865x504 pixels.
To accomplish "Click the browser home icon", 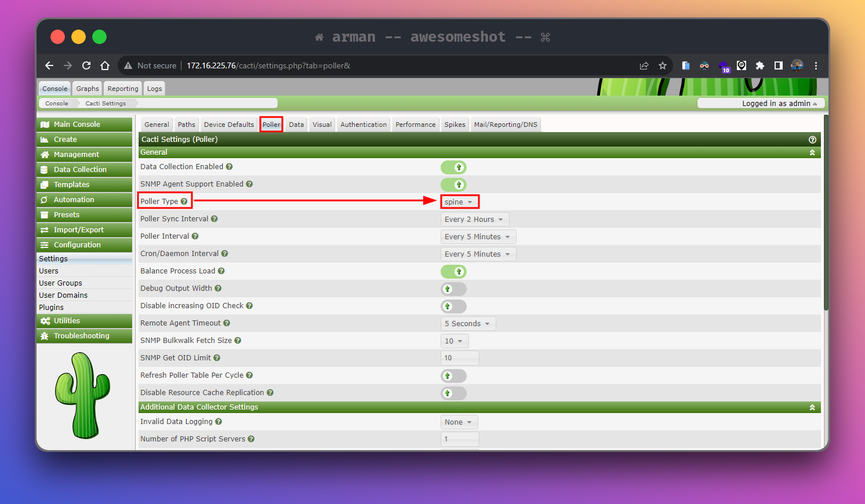I will [105, 65].
